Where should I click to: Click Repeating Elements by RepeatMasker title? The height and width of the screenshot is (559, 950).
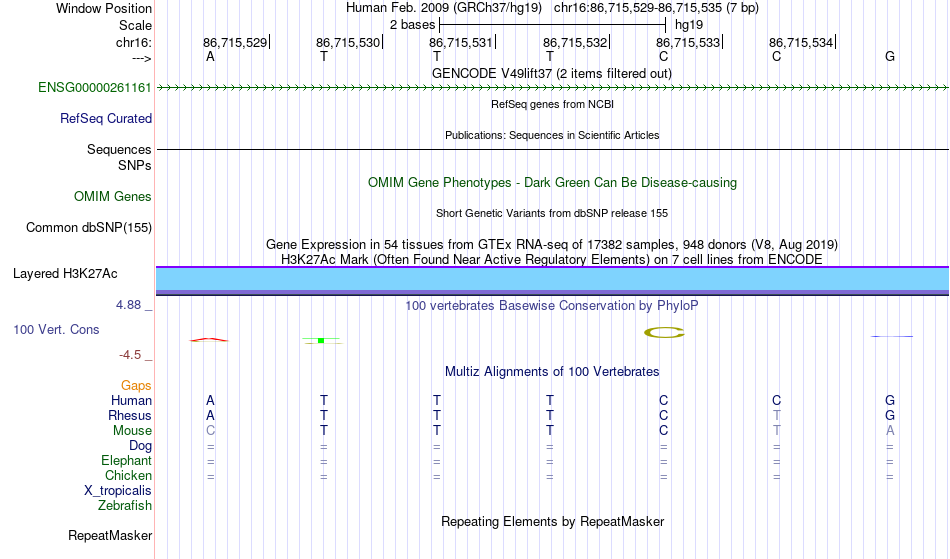(x=553, y=522)
